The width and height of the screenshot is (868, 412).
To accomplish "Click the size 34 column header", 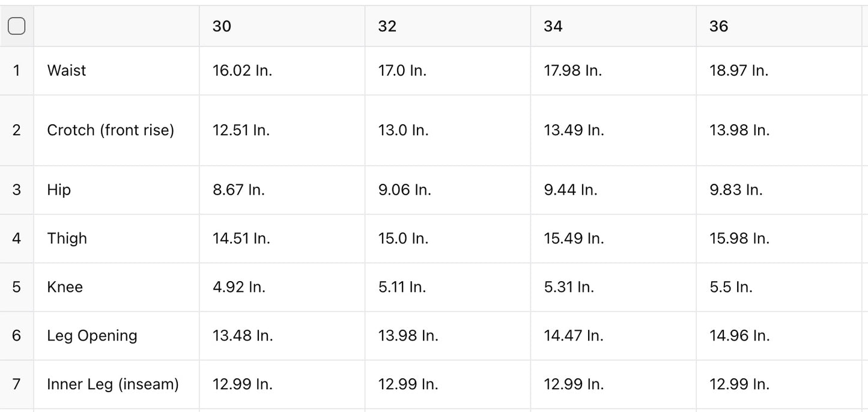I will click(553, 26).
